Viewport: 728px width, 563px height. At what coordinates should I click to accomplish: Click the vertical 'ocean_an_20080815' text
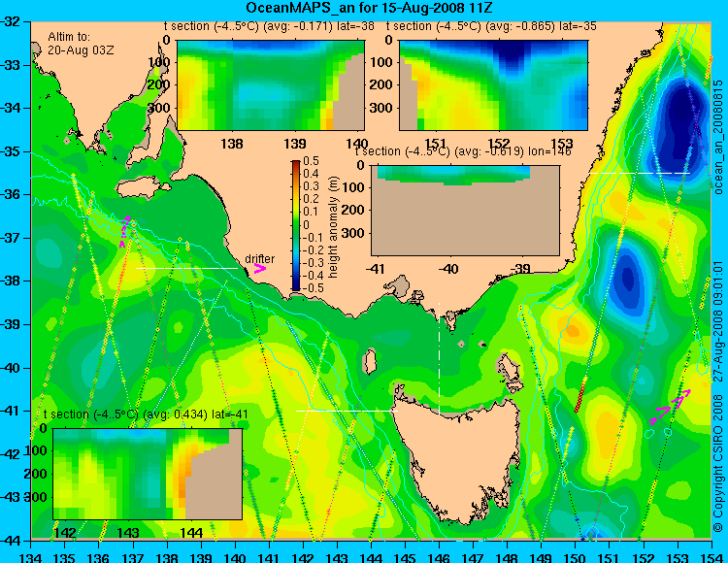[718, 136]
